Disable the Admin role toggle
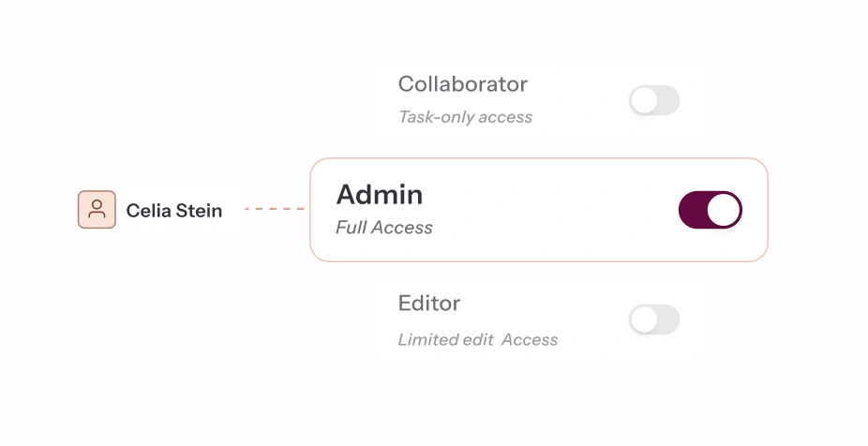Image resolution: width=868 pixels, height=446 pixels. [710, 210]
